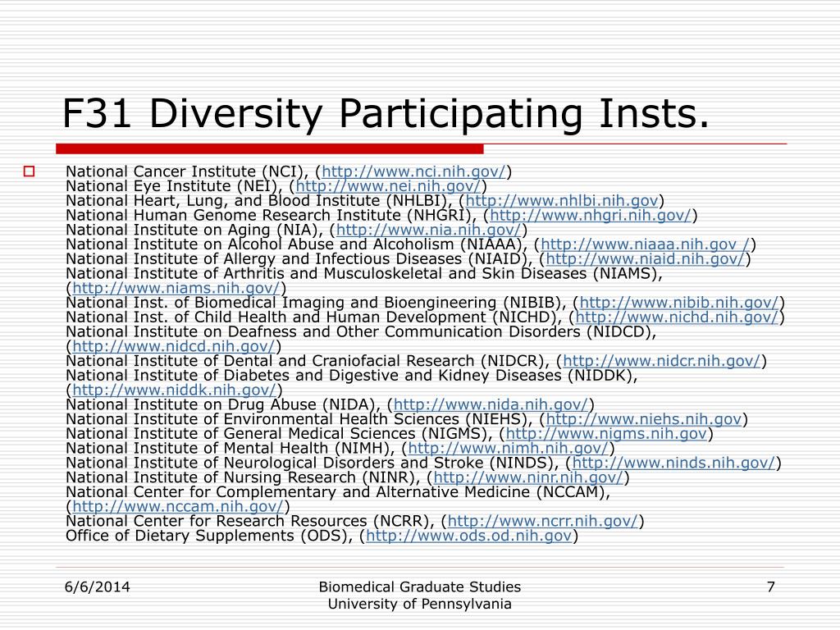Viewport: 840px width, 630px height.
Task: Select "National Center for Research Resources (NCRR)"
Action: (x=246, y=521)
